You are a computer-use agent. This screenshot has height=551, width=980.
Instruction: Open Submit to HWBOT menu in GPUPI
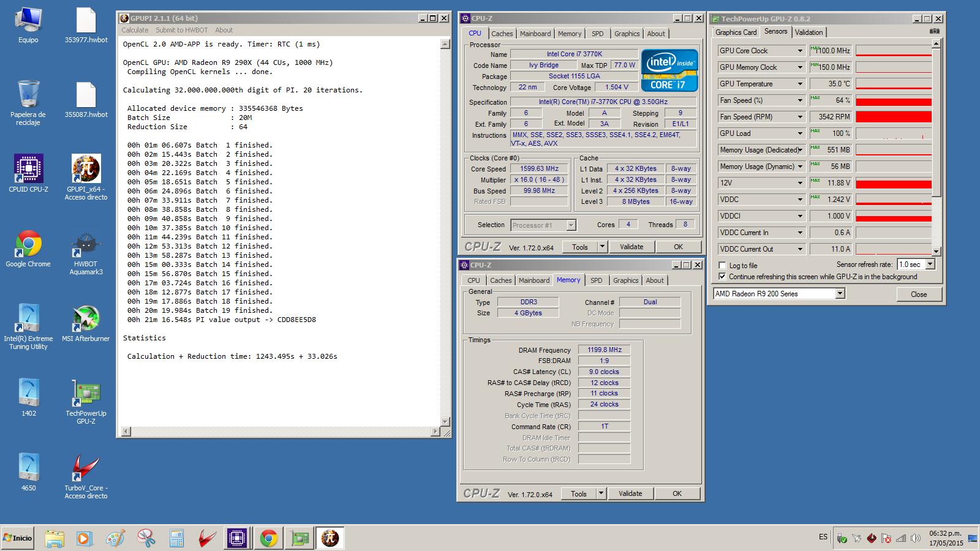pyautogui.click(x=181, y=30)
